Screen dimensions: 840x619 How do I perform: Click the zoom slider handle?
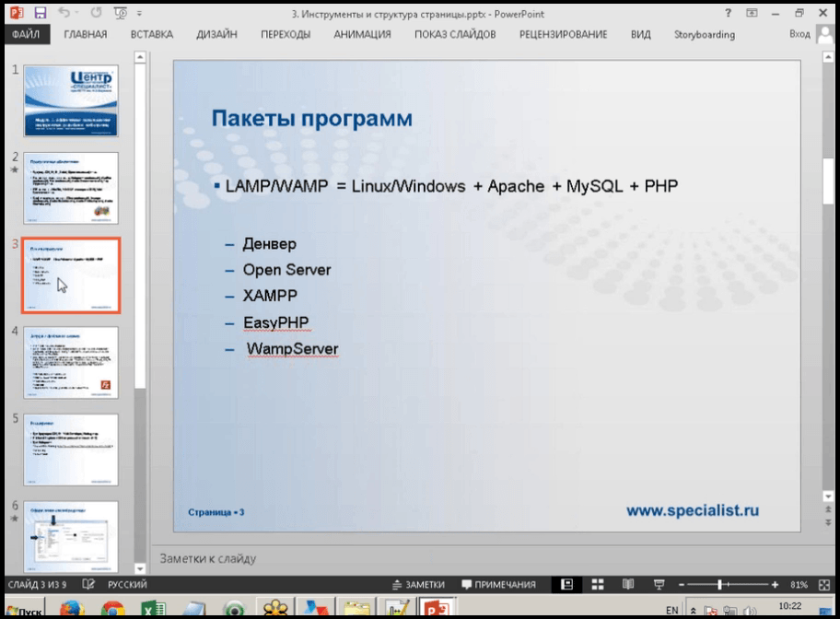pyautogui.click(x=719, y=585)
